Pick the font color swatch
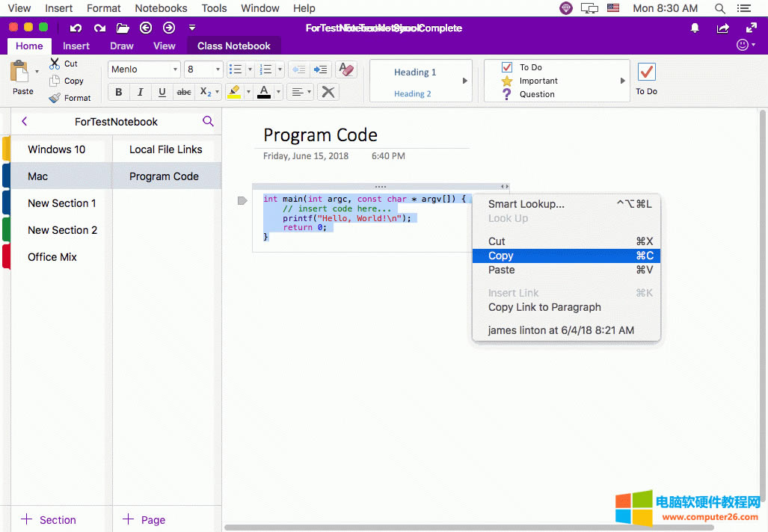 point(264,92)
